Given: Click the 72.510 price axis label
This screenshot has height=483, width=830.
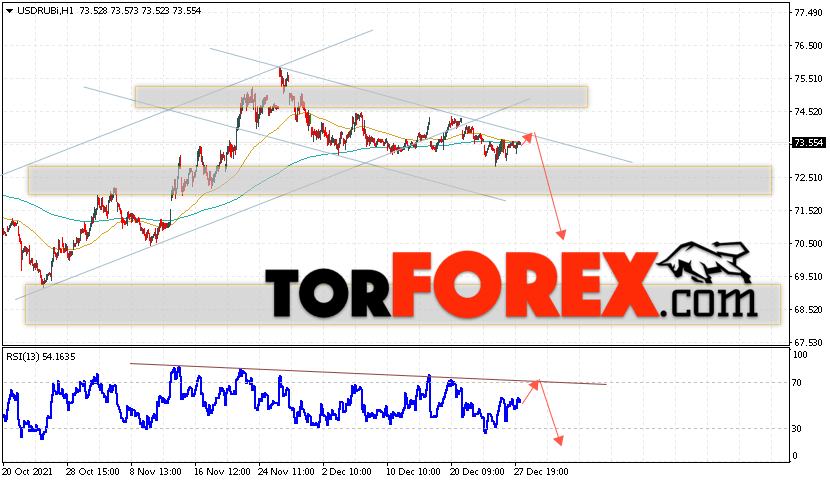Looking at the screenshot, I should click(808, 178).
